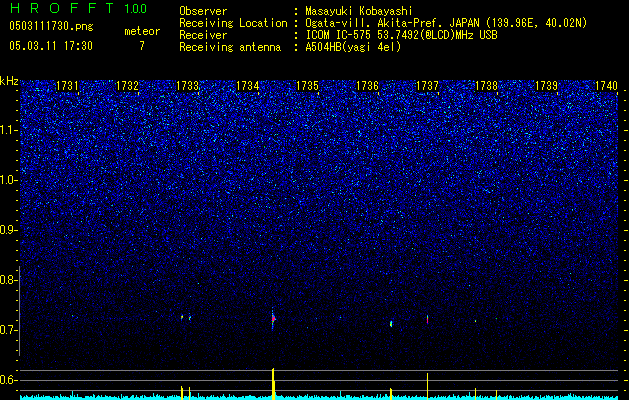
Task: Click the Receiving antenna label
Action: click(230, 47)
